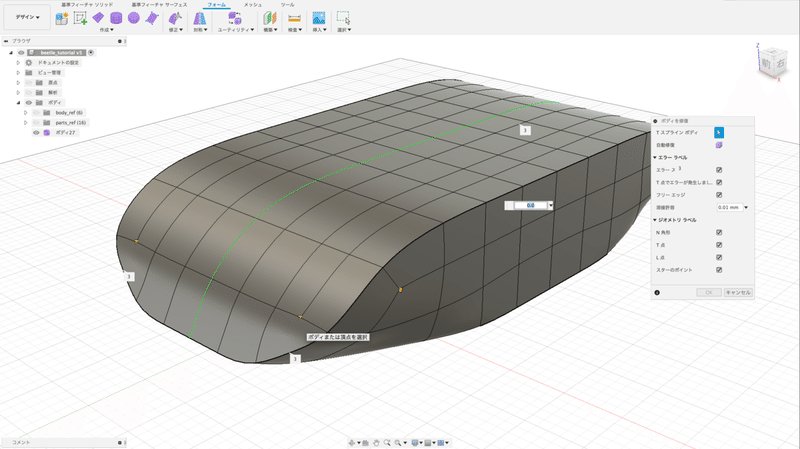The width and height of the screenshot is (800, 449).
Task: Open the 作成 dropdown menu
Action: (107, 30)
